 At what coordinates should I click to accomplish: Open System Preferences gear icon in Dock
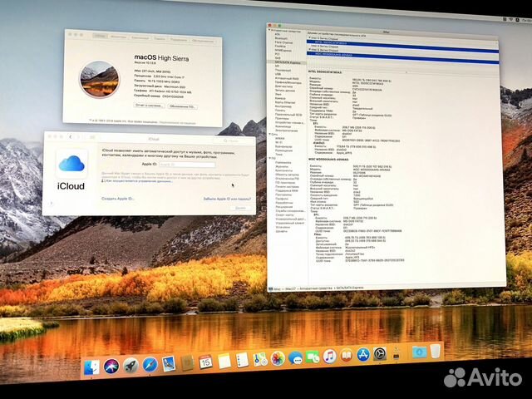(380, 354)
